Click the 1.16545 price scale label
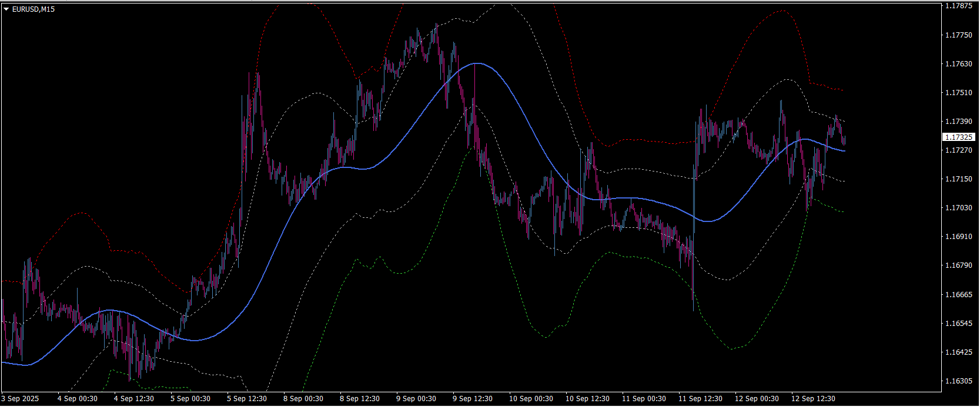Image resolution: width=980 pixels, height=407 pixels. coord(958,324)
